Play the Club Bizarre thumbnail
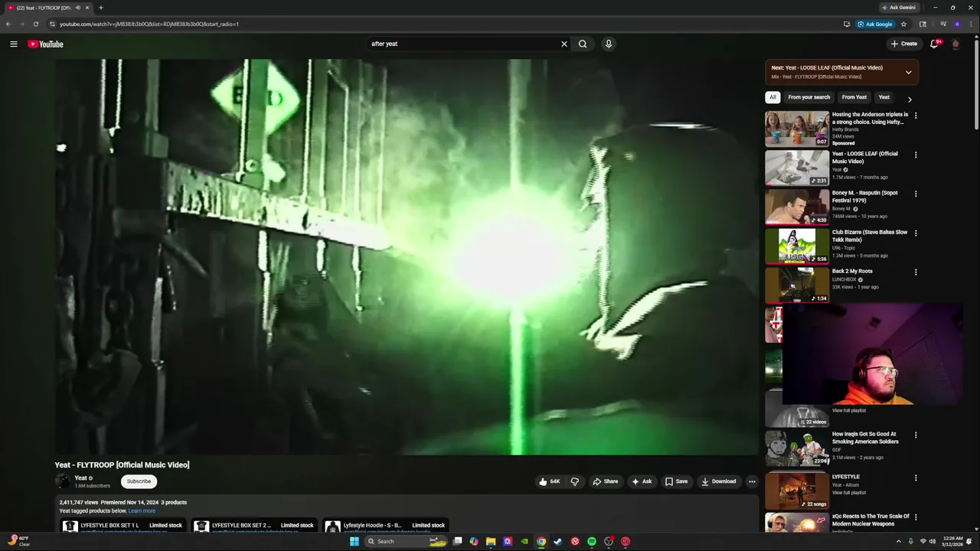The image size is (980, 551). (797, 246)
